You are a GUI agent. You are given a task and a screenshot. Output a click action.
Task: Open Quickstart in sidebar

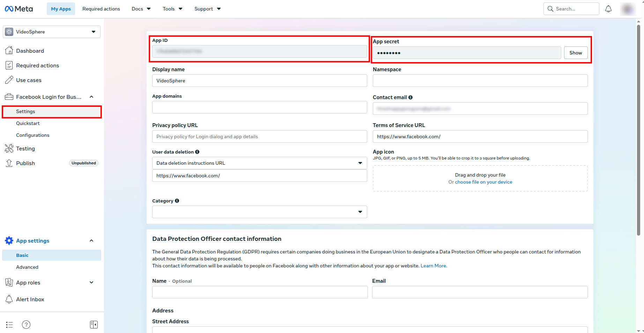coord(28,123)
